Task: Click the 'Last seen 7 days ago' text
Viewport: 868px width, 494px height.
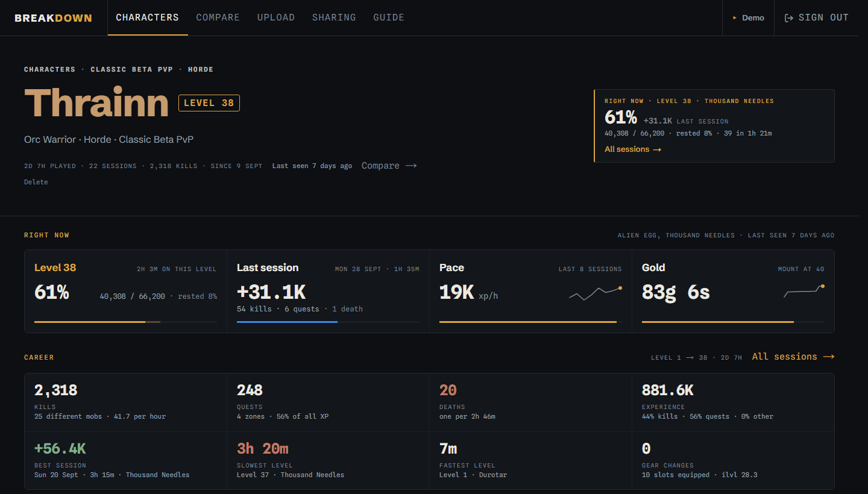Action: point(312,166)
